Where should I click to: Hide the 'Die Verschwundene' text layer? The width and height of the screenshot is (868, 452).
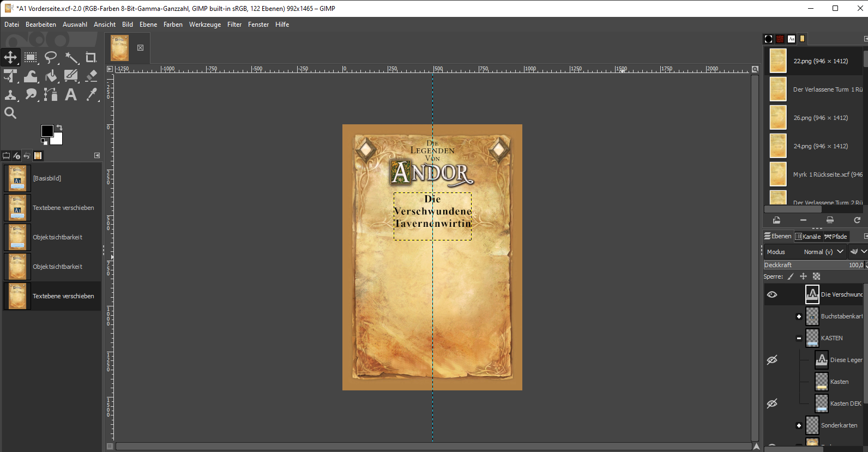(x=772, y=294)
